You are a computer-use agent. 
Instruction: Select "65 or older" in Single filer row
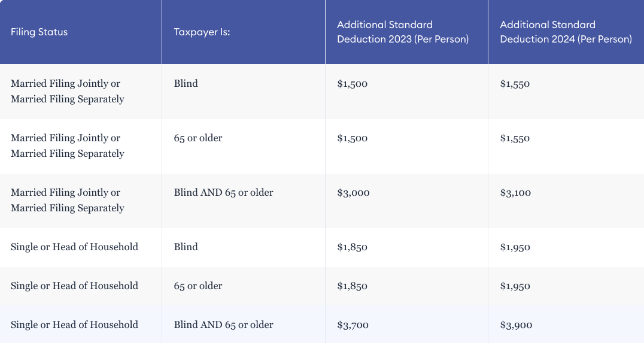click(x=198, y=286)
